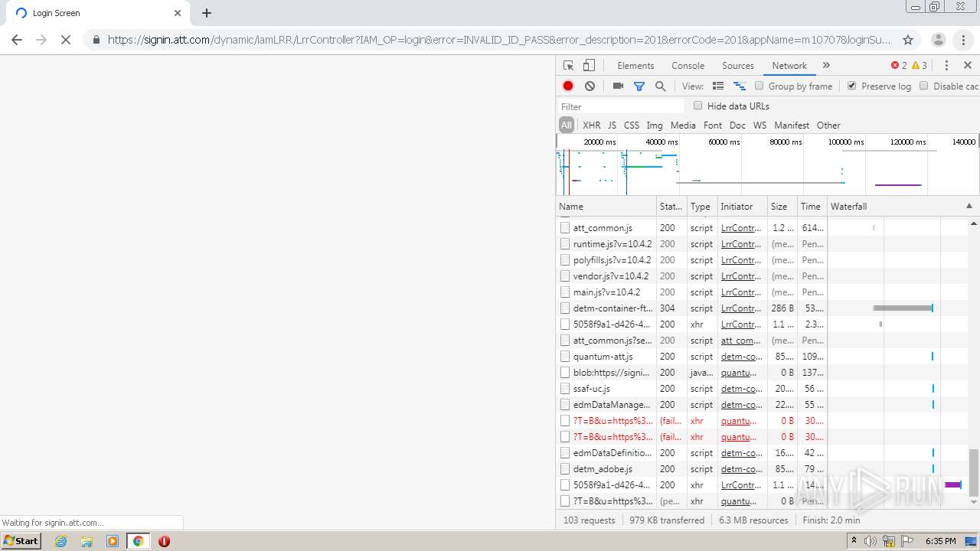Image resolution: width=980 pixels, height=551 pixels.
Task: Tick checkbox beside quantum-att.js row
Action: point(565,356)
